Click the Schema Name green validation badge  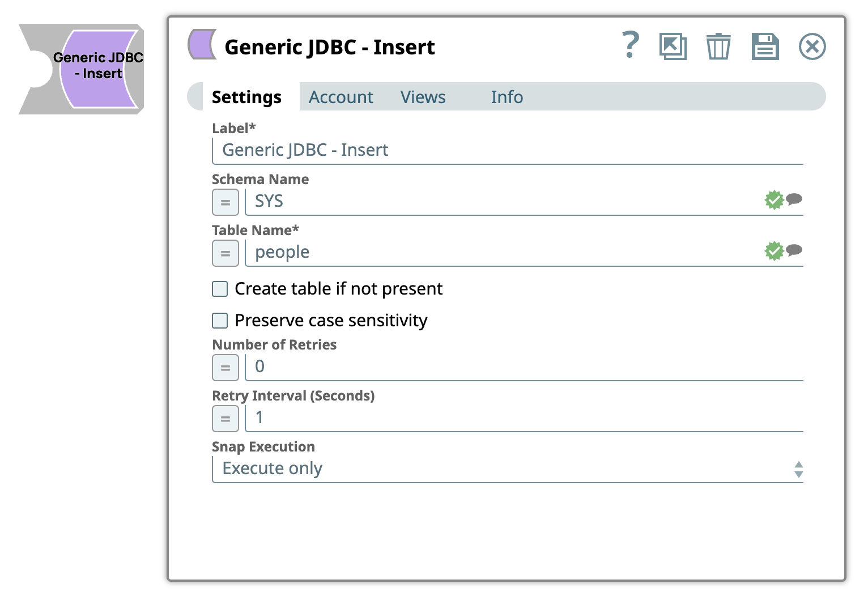[x=774, y=200]
